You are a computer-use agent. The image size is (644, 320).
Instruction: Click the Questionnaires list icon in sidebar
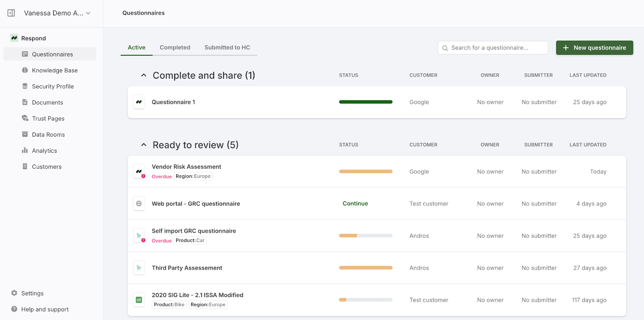(x=25, y=54)
